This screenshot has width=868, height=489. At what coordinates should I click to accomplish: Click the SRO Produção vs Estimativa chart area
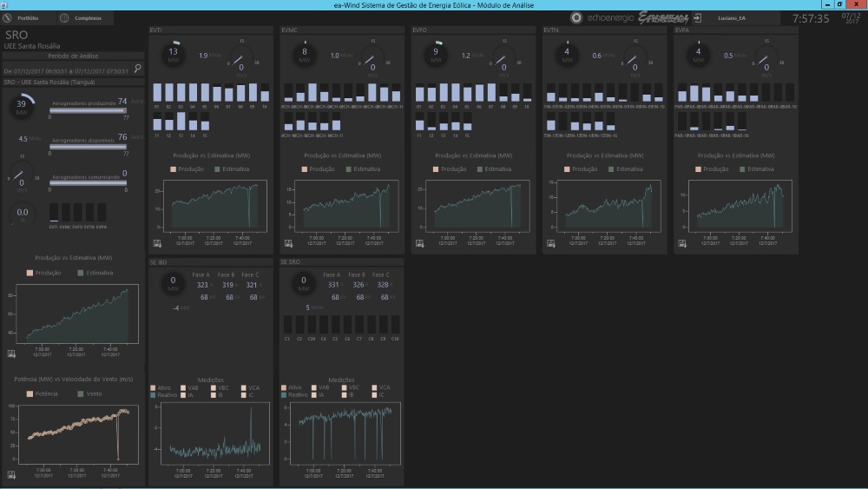(77, 314)
